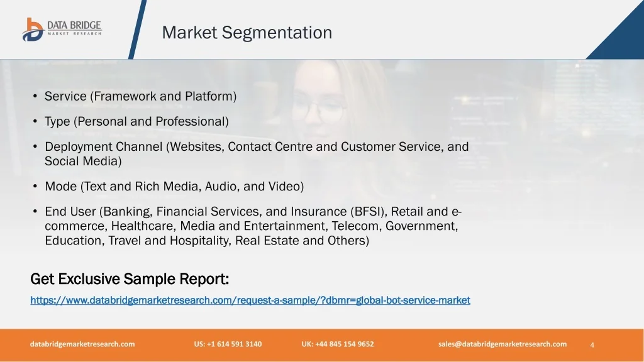This screenshot has height=362, width=644.
Task: Click the sales email address in footer
Action: point(502,344)
